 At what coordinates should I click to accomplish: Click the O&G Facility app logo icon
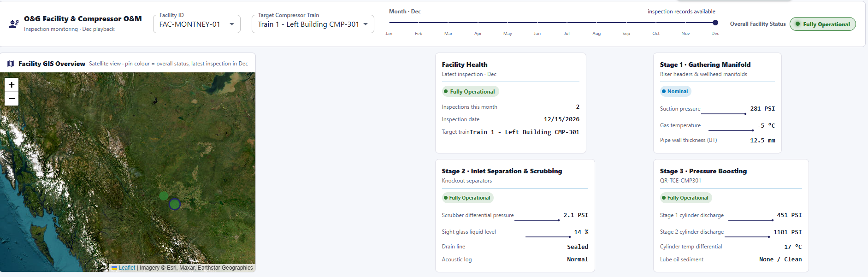14,24
